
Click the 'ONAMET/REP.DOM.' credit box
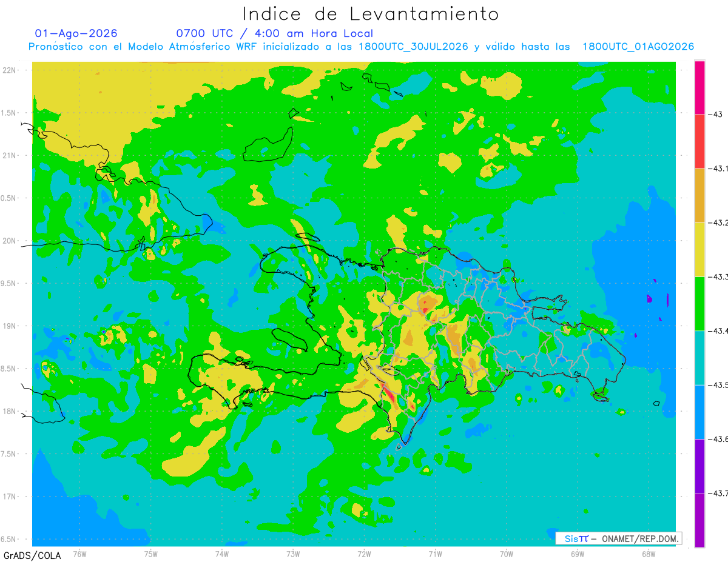[x=618, y=538]
